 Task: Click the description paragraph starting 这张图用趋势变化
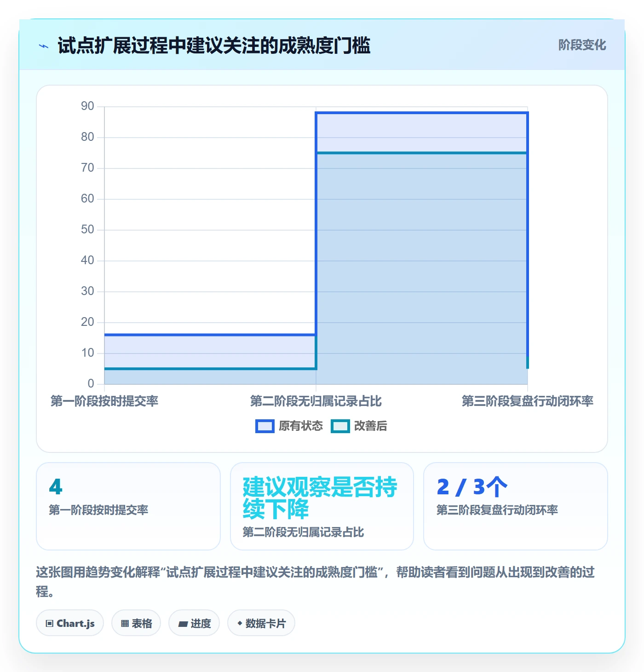pos(316,582)
